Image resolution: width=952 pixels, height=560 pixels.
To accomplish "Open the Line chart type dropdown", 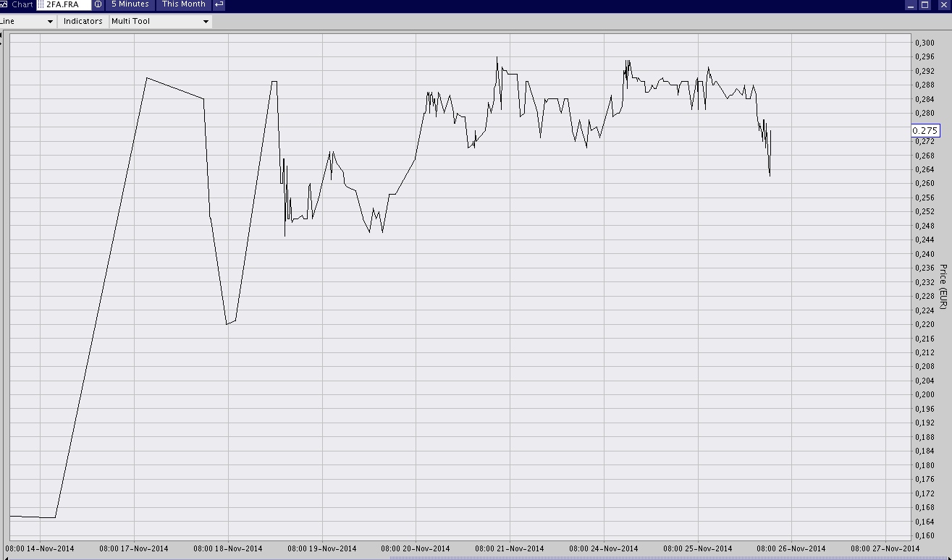I will point(28,22).
